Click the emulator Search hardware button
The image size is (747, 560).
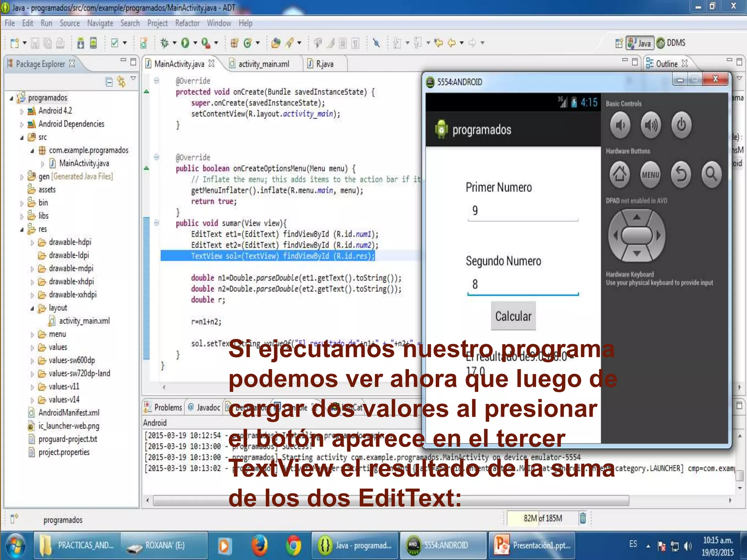tap(711, 175)
